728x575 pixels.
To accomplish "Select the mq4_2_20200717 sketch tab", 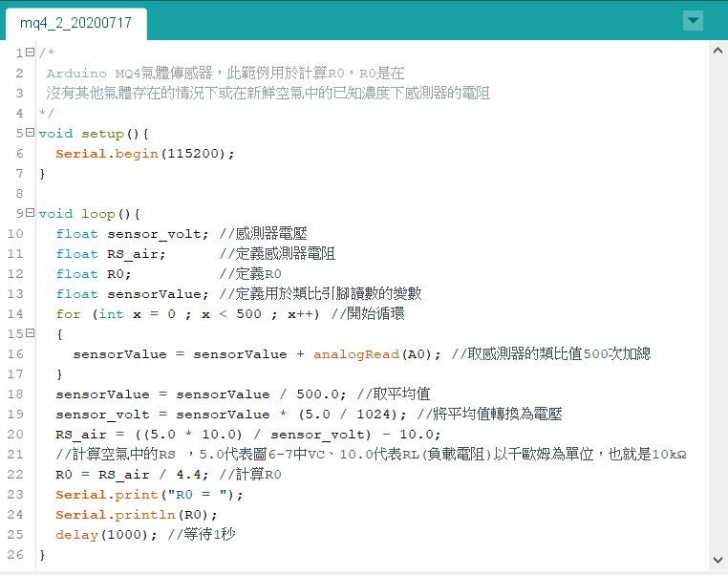I will coord(76,23).
